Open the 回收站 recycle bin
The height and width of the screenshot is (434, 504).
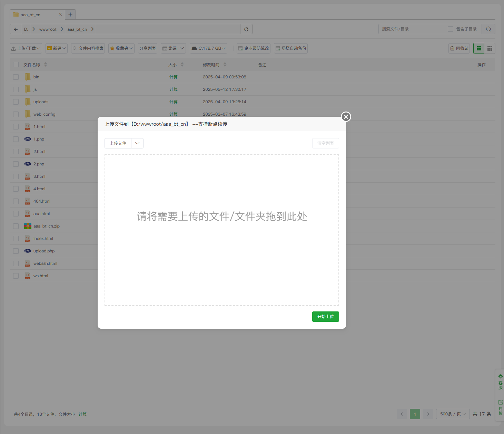point(459,48)
